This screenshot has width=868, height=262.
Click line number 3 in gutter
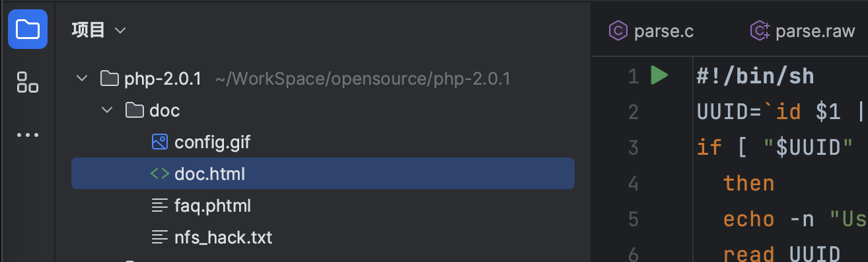coord(633,147)
